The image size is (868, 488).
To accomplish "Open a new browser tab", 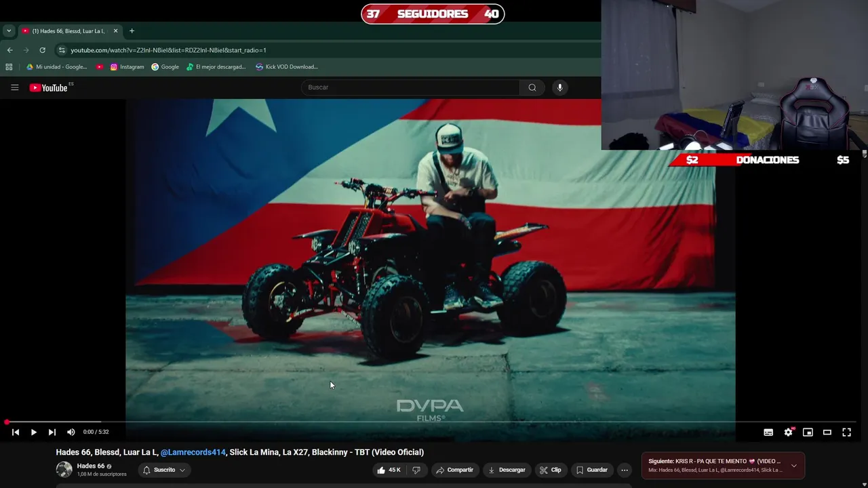I will coord(132,31).
